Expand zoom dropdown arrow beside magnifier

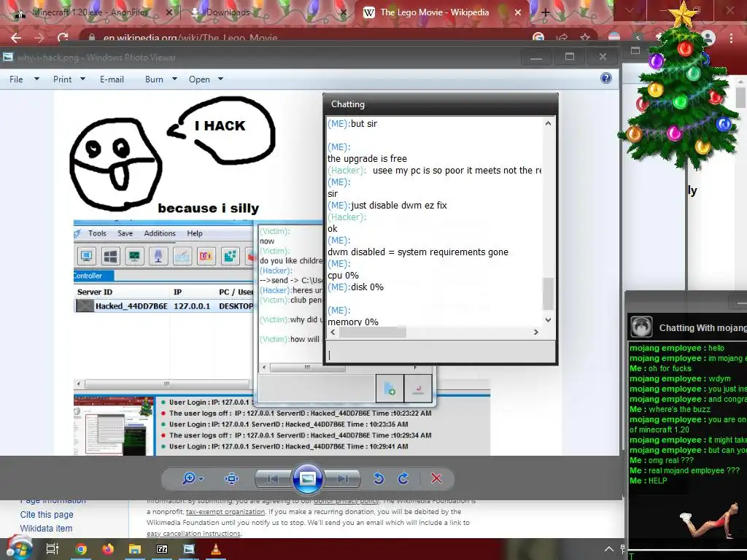click(201, 478)
